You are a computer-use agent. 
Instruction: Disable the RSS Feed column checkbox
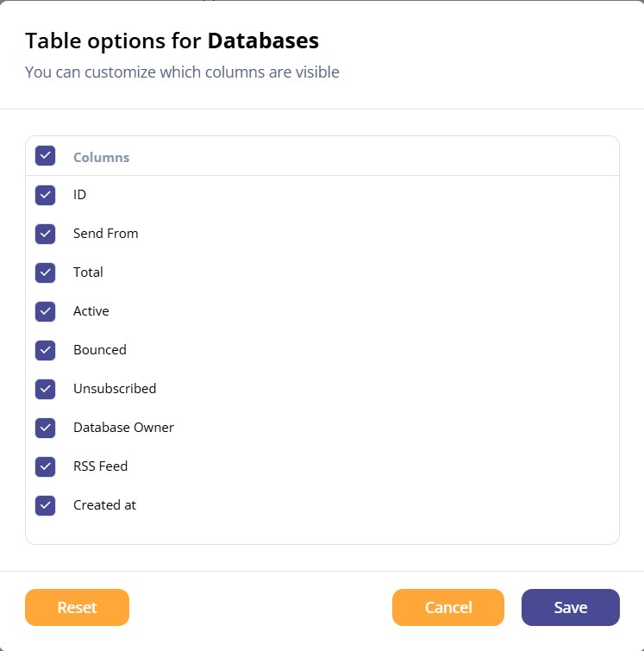tap(45, 467)
